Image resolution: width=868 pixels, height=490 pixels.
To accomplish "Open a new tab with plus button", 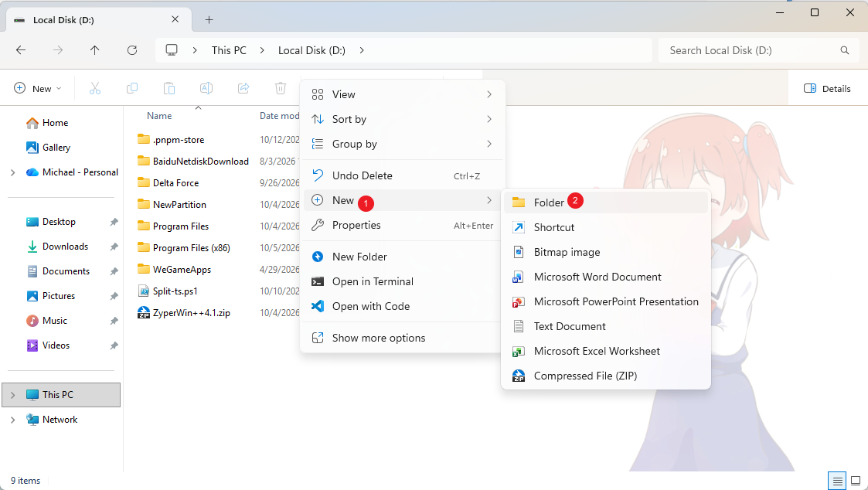I will click(x=209, y=20).
